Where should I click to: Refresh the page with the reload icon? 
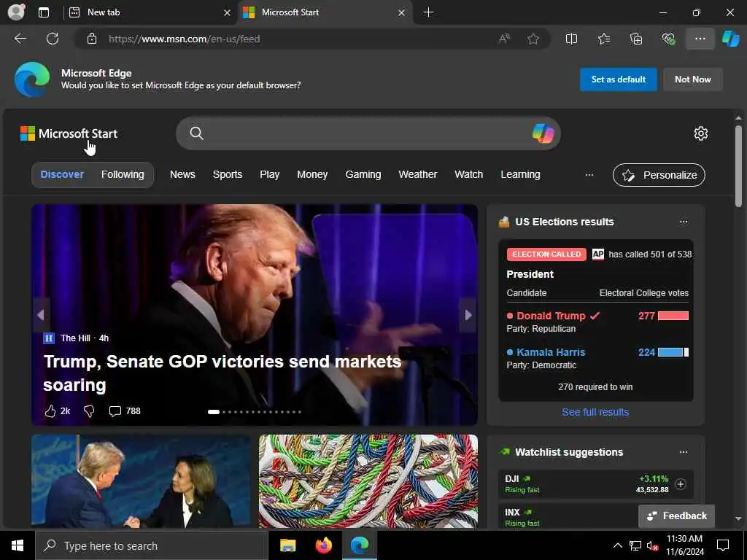point(53,39)
